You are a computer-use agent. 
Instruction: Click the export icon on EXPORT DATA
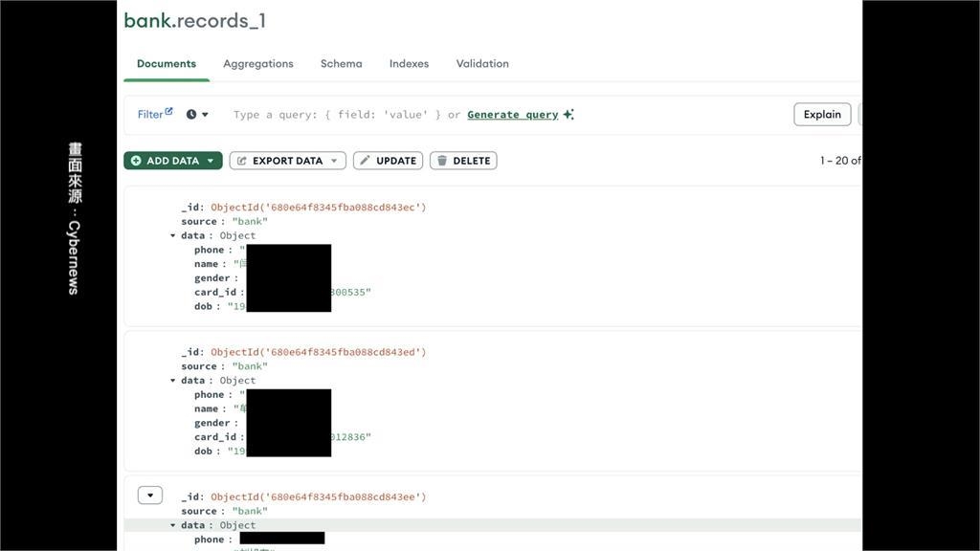coord(241,161)
